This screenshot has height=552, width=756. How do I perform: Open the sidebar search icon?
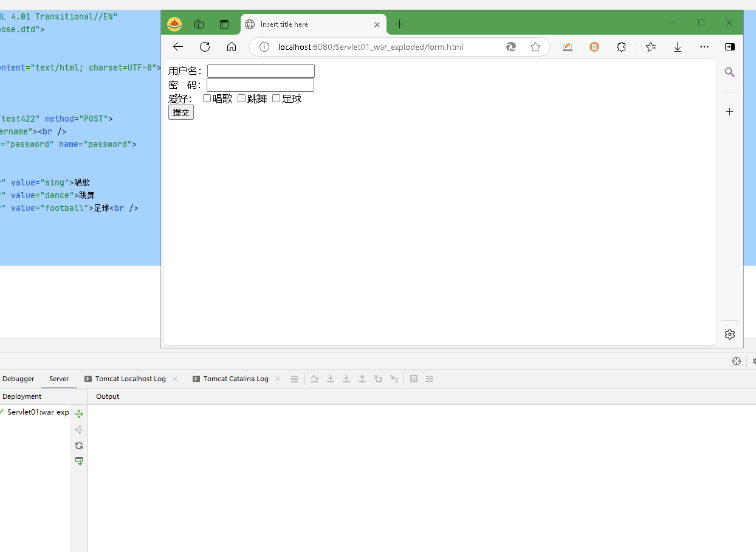730,72
